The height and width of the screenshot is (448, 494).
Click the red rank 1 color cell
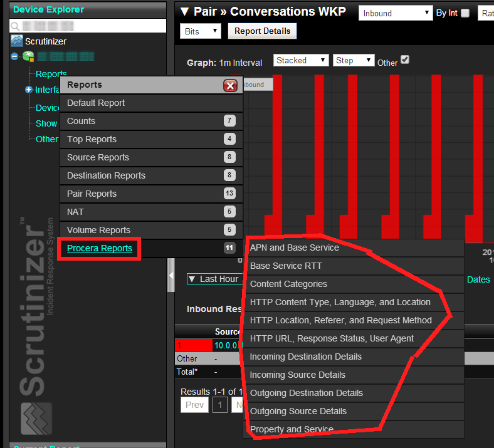coord(194,345)
